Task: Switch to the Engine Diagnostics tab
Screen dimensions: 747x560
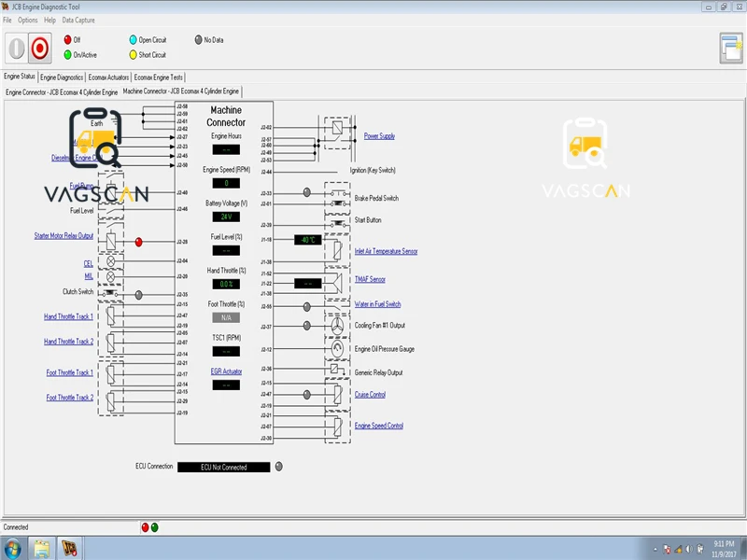Action: (x=62, y=77)
